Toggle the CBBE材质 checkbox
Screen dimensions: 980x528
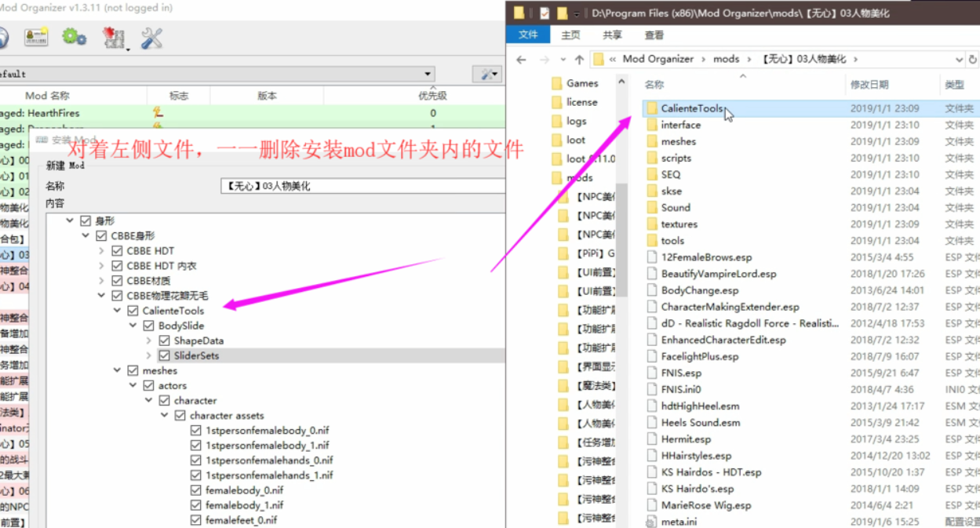117,281
